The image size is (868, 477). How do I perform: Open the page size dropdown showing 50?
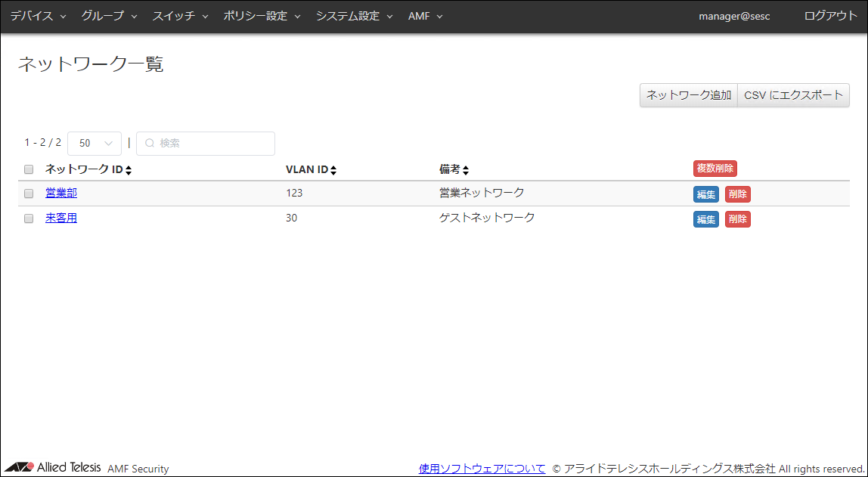point(95,143)
